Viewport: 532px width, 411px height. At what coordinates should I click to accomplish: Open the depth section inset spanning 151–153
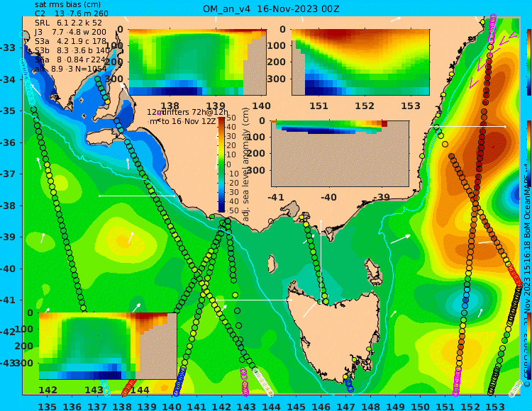360,62
